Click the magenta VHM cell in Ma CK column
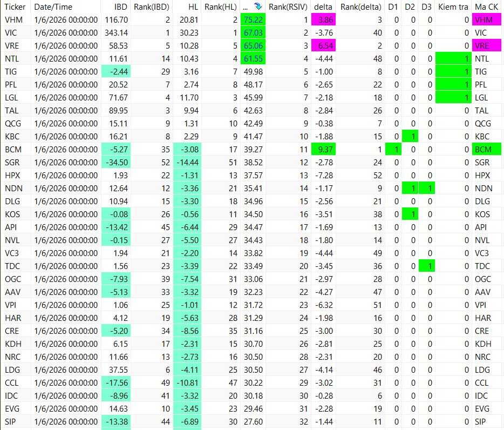The width and height of the screenshot is (504, 430). (487, 20)
